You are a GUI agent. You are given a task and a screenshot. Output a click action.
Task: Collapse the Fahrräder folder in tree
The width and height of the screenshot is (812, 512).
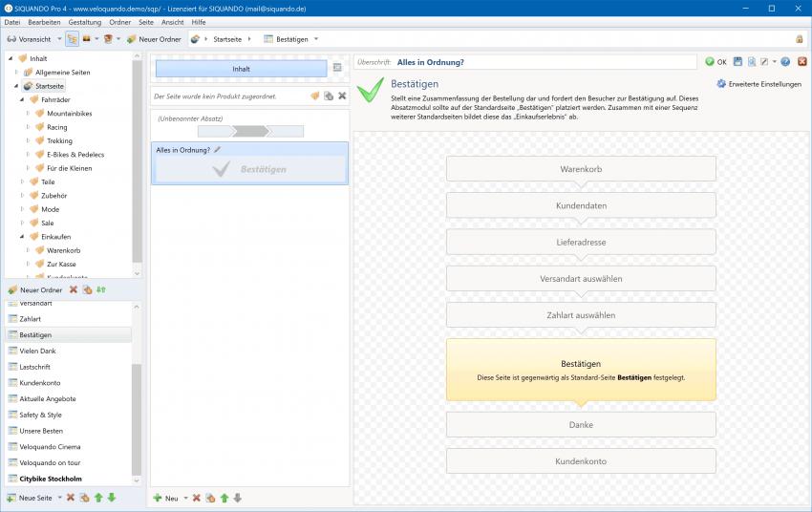(x=20, y=99)
